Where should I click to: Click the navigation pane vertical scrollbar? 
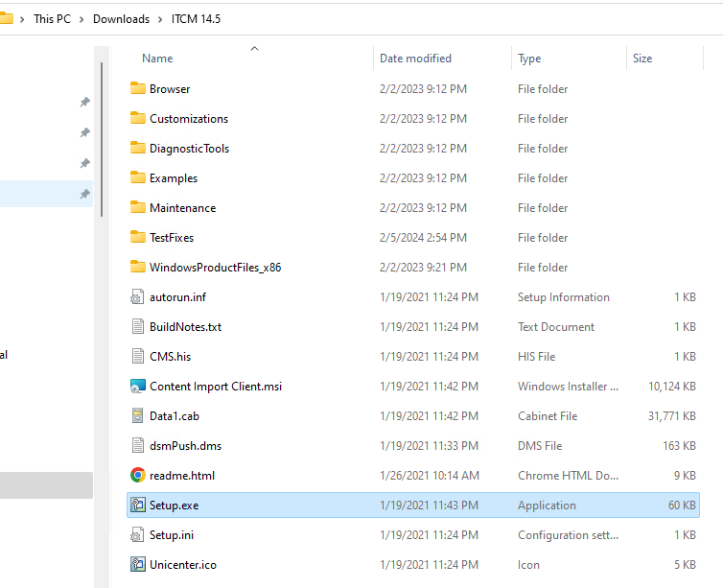click(101, 144)
